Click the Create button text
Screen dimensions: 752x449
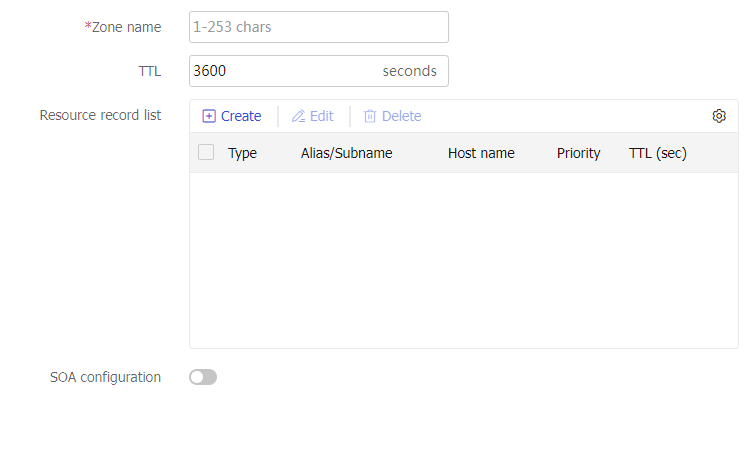241,116
